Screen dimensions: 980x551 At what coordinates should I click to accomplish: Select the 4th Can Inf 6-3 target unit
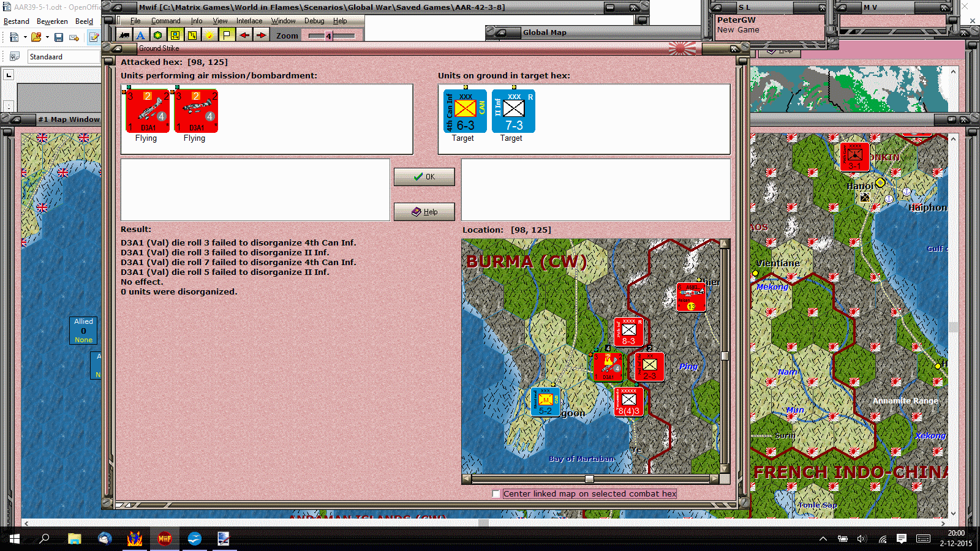[x=465, y=111]
